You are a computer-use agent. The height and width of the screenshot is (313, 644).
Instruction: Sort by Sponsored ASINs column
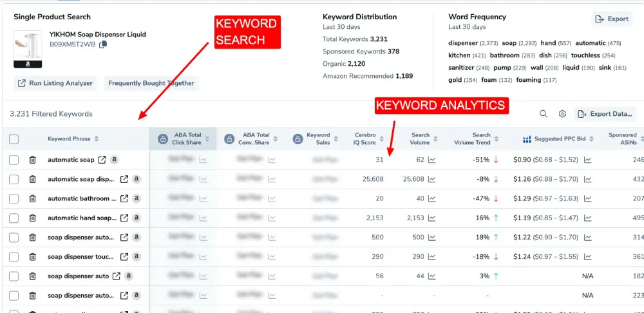pyautogui.click(x=641, y=139)
